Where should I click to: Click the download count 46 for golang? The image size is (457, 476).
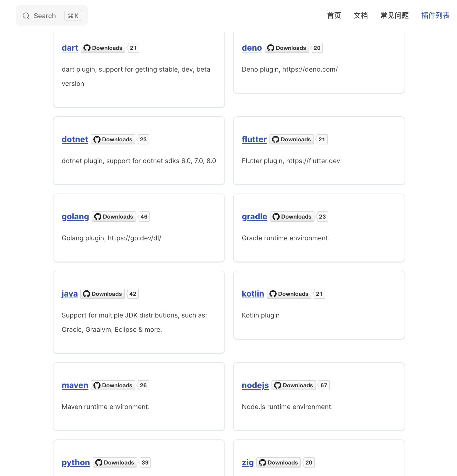[144, 217]
